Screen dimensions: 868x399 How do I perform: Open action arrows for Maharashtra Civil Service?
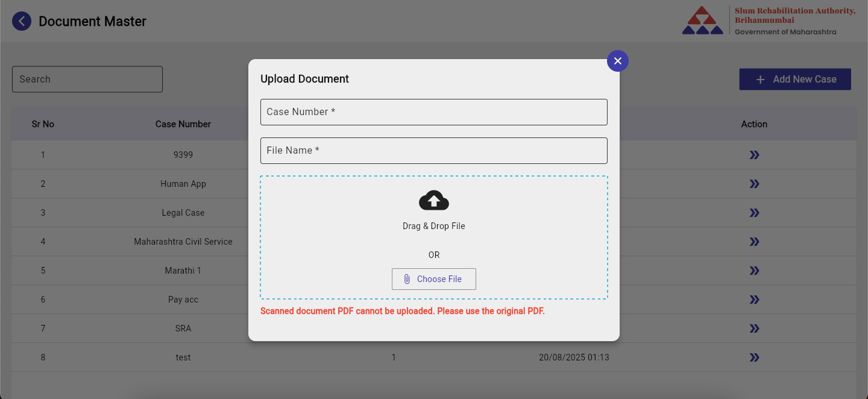coord(754,242)
